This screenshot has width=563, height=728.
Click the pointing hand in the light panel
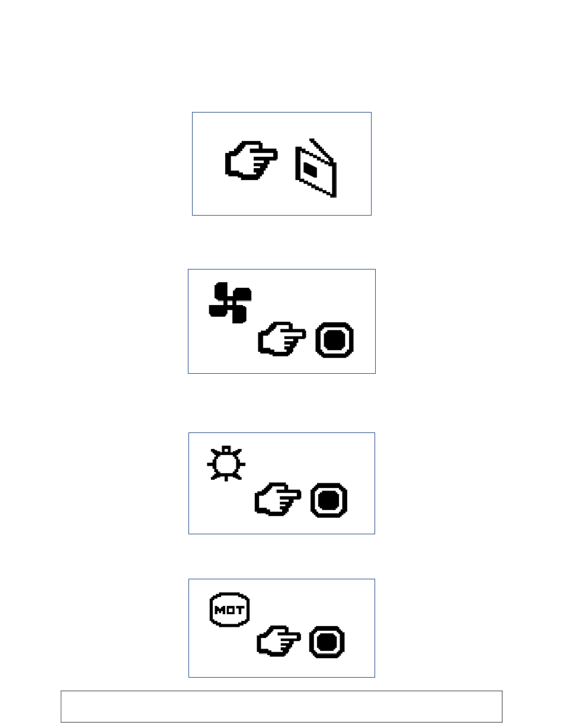(x=279, y=501)
